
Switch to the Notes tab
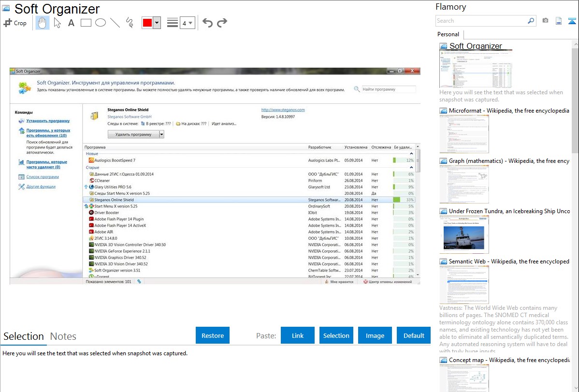click(x=63, y=336)
